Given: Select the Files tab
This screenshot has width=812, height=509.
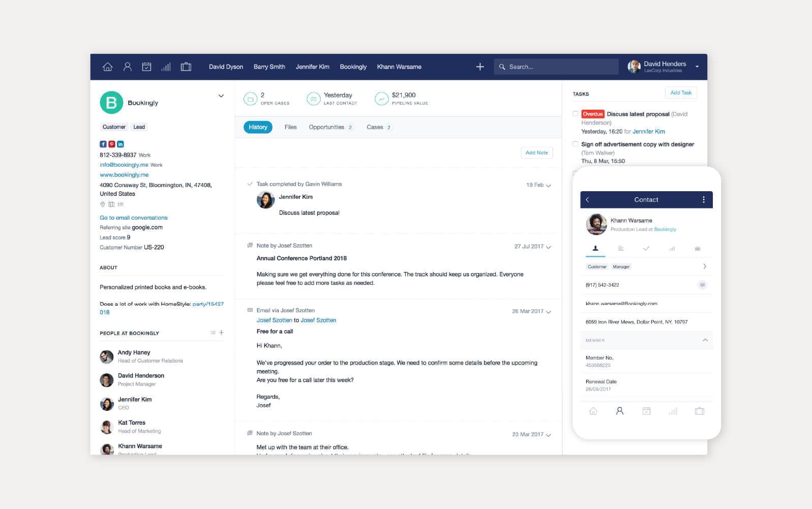Looking at the screenshot, I should pyautogui.click(x=290, y=127).
